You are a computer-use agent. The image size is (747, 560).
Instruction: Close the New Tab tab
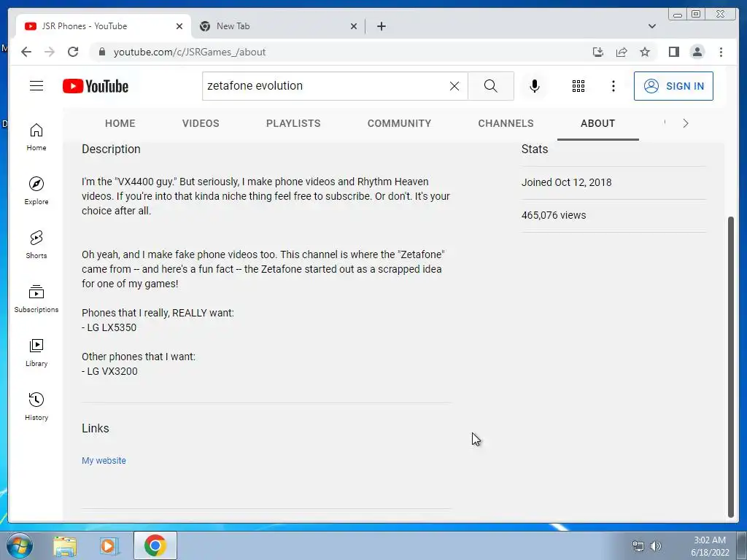coord(354,26)
